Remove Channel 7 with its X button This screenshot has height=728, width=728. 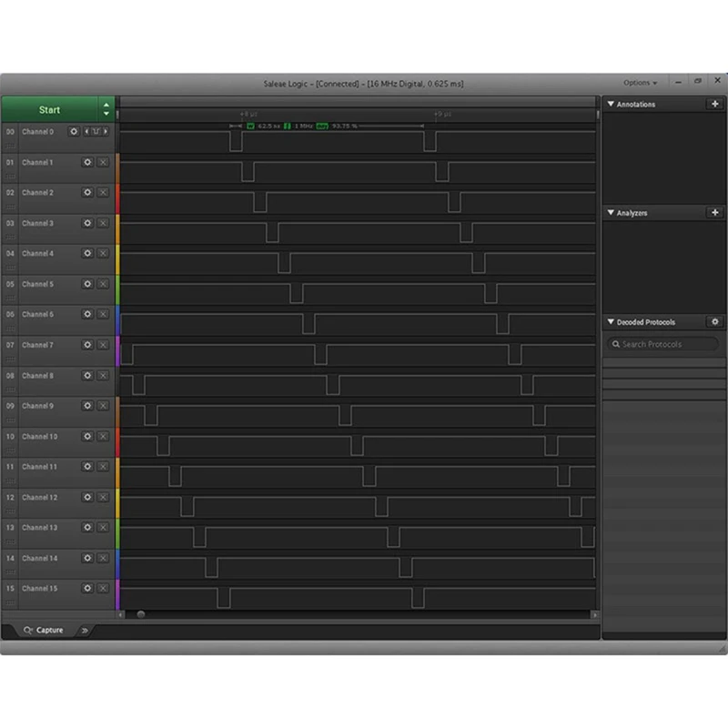(103, 345)
